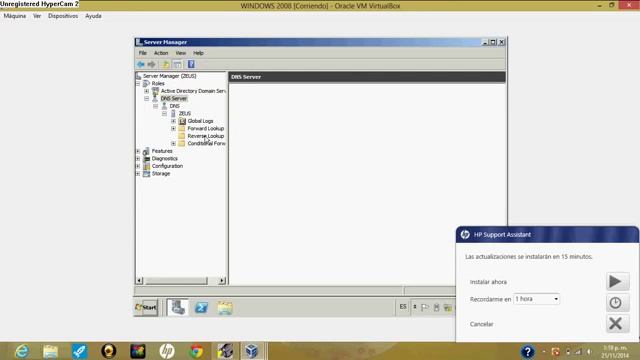This screenshot has height=360, width=640.
Task: Click the Up One Level folder icon
Action: pos(165,64)
